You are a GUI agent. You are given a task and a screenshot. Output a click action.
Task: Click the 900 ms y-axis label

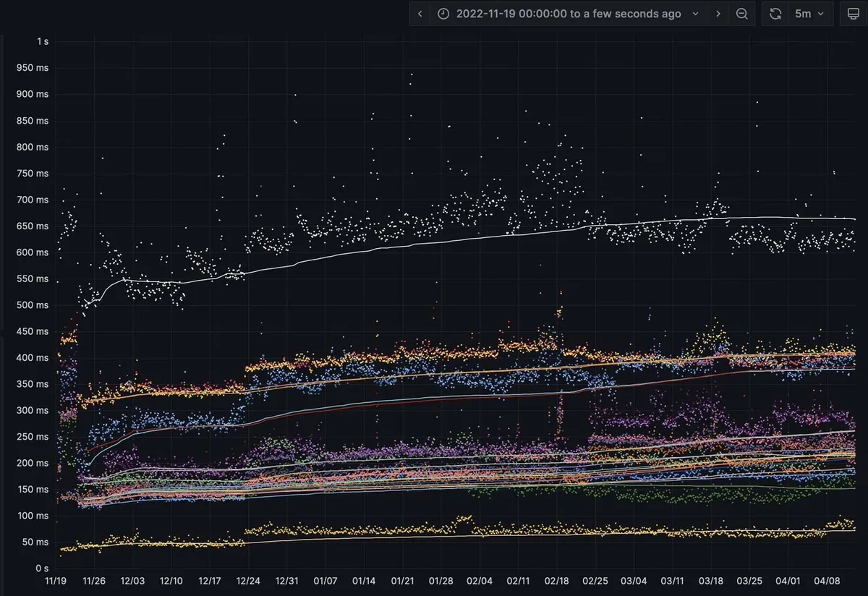pos(33,94)
